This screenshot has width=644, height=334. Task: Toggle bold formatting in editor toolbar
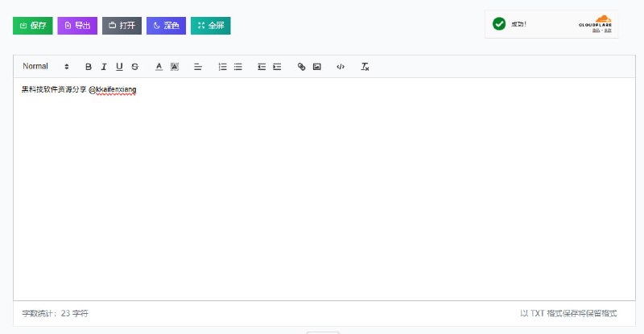[x=89, y=67]
